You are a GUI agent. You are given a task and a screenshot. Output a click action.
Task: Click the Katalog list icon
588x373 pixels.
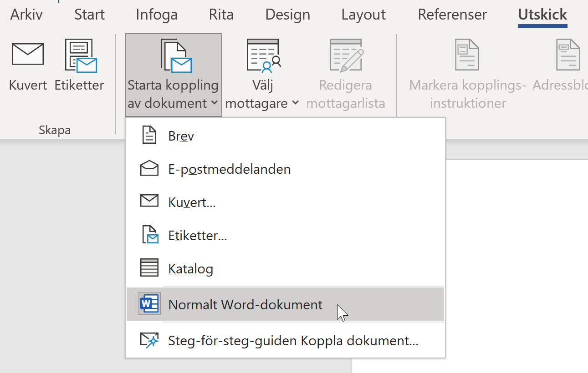[x=149, y=268]
